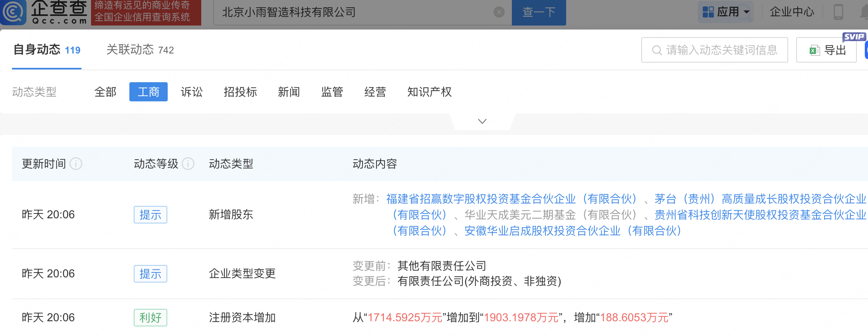
Task: Select the 自身动态 tab
Action: 47,50
